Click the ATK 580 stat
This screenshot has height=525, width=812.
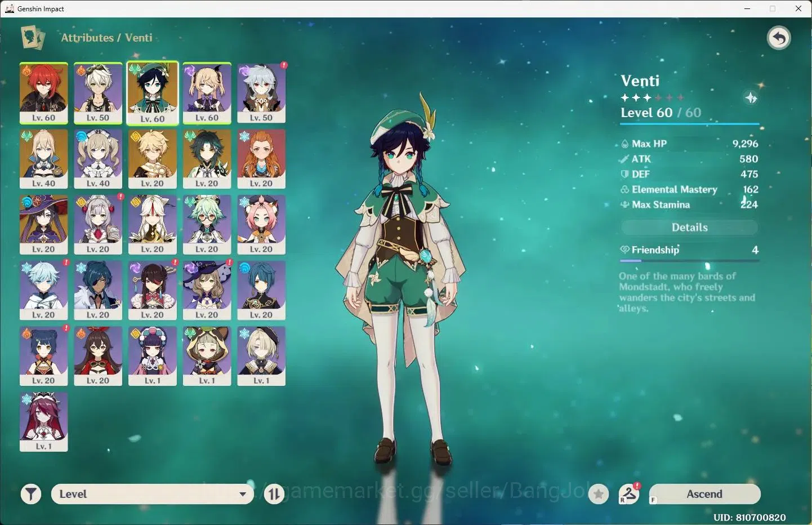(x=689, y=159)
